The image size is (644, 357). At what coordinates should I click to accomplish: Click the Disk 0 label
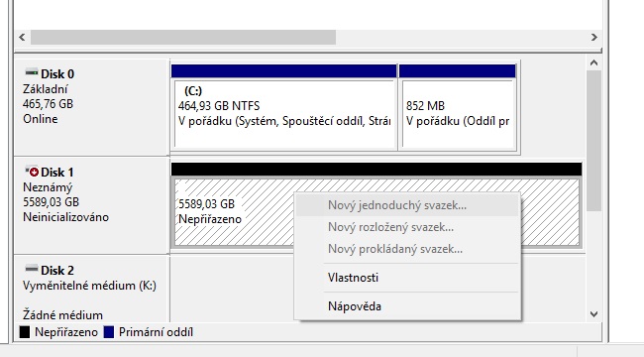point(57,74)
